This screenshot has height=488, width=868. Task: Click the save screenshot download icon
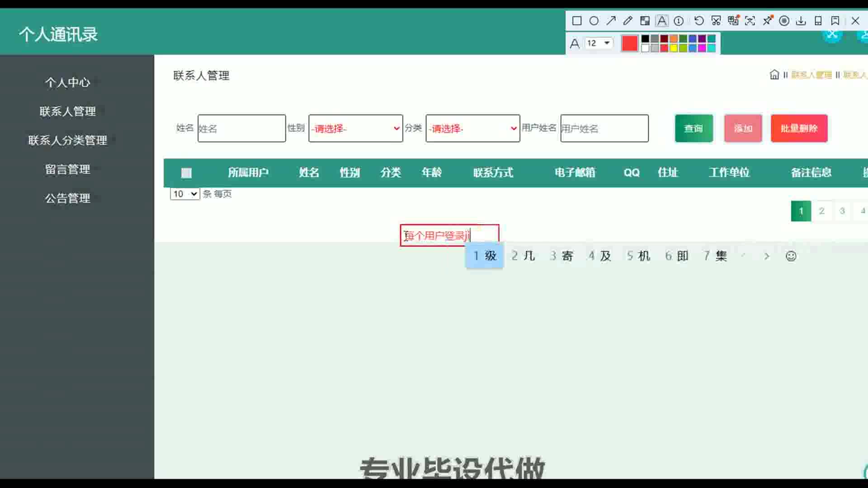point(801,21)
